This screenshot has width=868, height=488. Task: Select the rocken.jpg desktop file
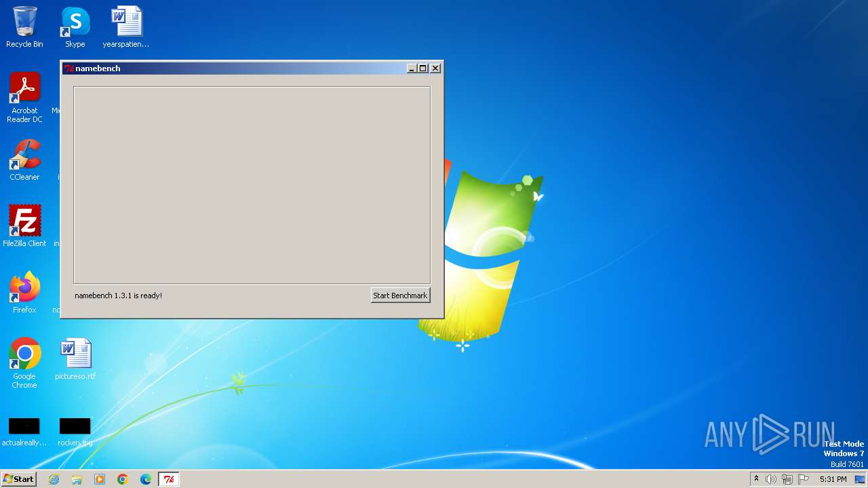75,432
